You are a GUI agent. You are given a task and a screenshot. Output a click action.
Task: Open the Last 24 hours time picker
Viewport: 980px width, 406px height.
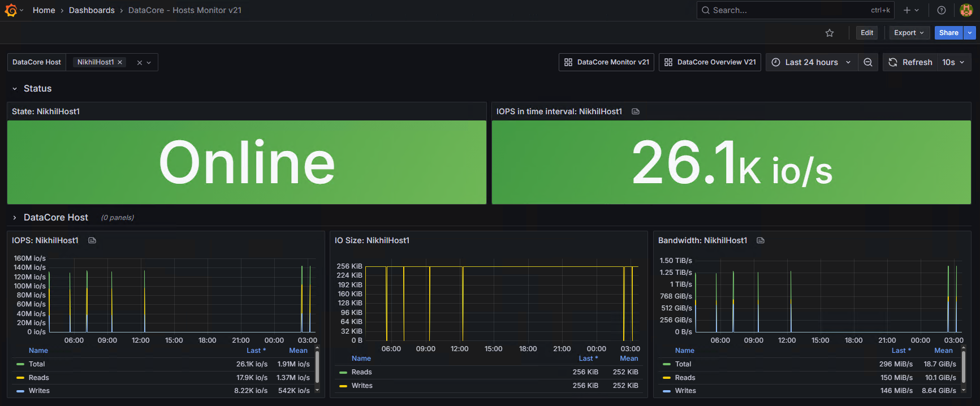coord(811,62)
